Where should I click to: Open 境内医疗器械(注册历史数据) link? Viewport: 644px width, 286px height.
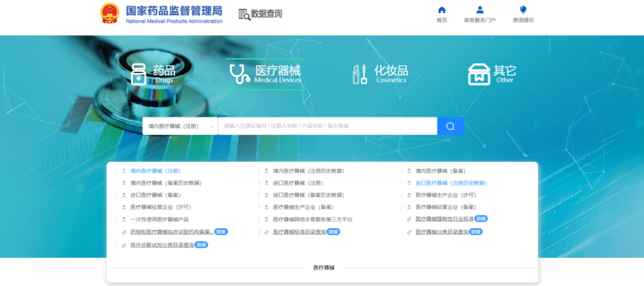point(308,171)
